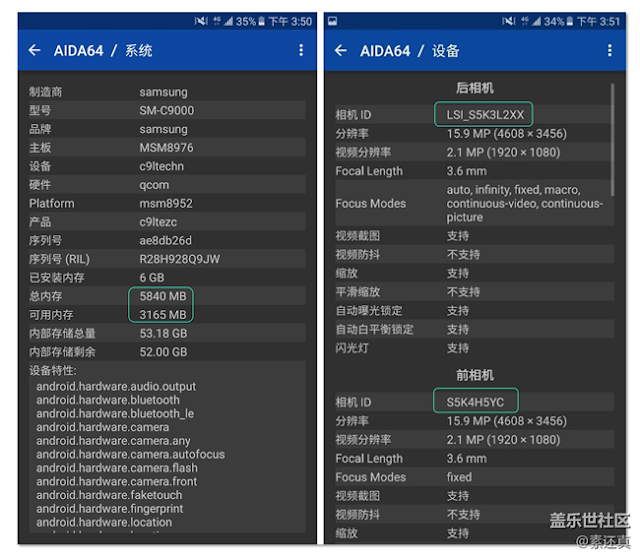Screen dimensions: 640x560
Task: Select 平滑缩放 row 不支持
Action: click(x=474, y=292)
